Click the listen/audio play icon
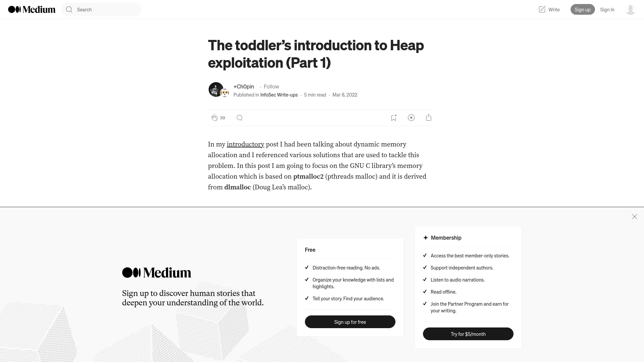 point(411,118)
